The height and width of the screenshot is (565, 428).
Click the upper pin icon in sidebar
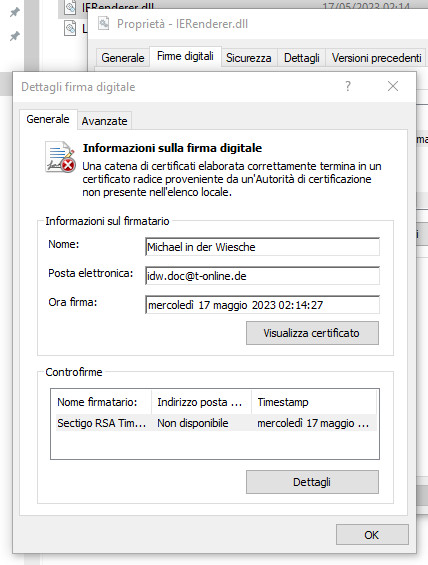[15, 13]
